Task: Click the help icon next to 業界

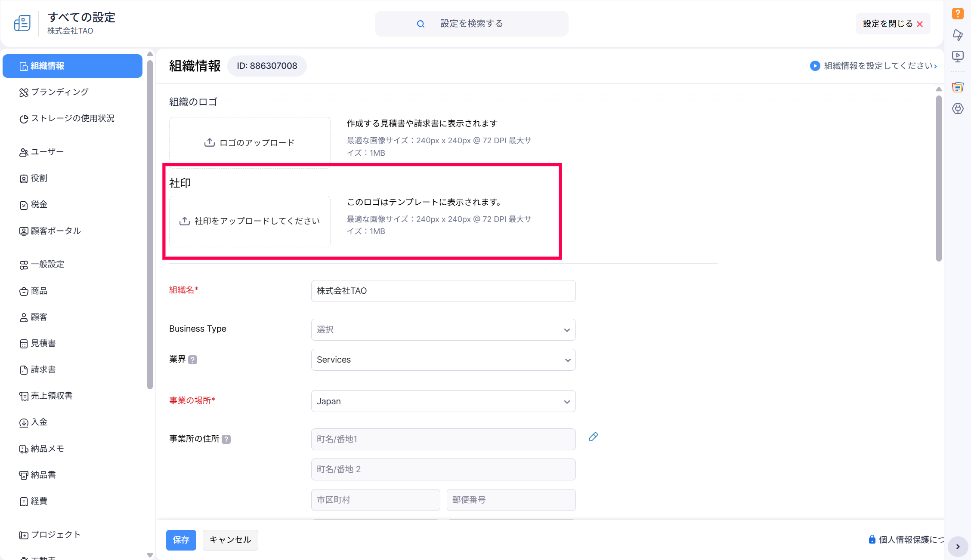Action: (193, 360)
